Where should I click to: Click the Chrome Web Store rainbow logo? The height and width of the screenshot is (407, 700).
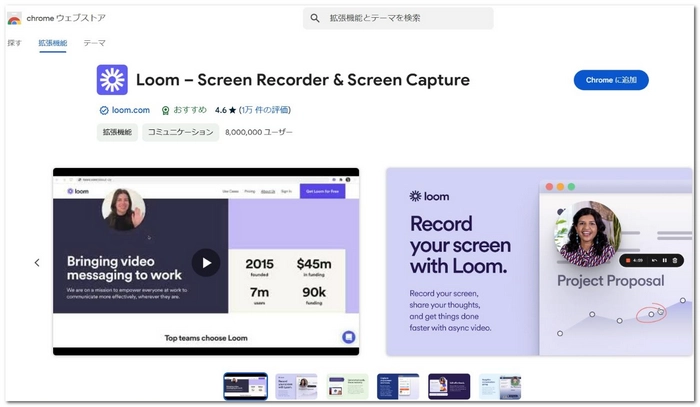[14, 19]
